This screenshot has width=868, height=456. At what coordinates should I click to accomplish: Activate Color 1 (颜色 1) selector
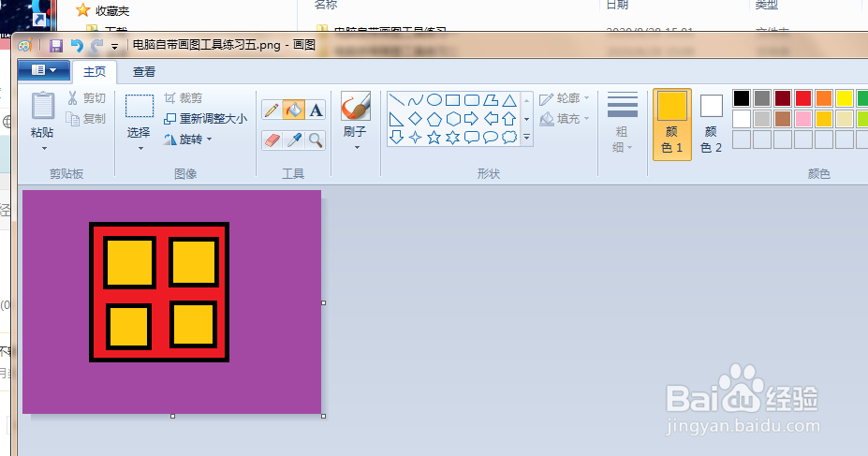(x=672, y=125)
